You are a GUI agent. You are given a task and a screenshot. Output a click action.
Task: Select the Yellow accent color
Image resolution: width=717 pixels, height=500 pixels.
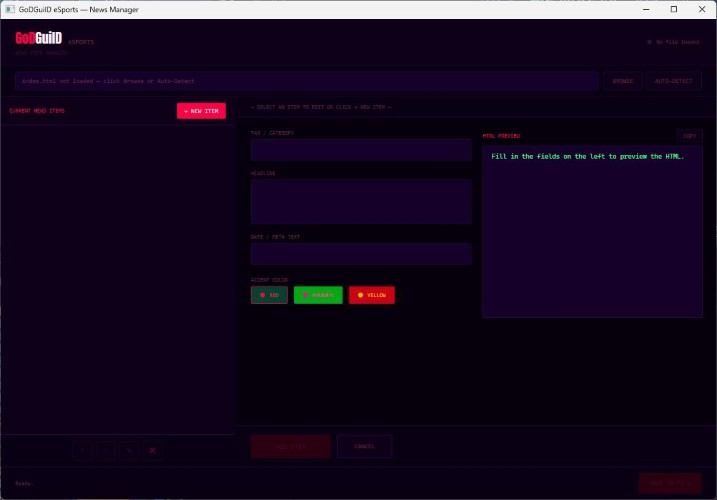coord(372,295)
